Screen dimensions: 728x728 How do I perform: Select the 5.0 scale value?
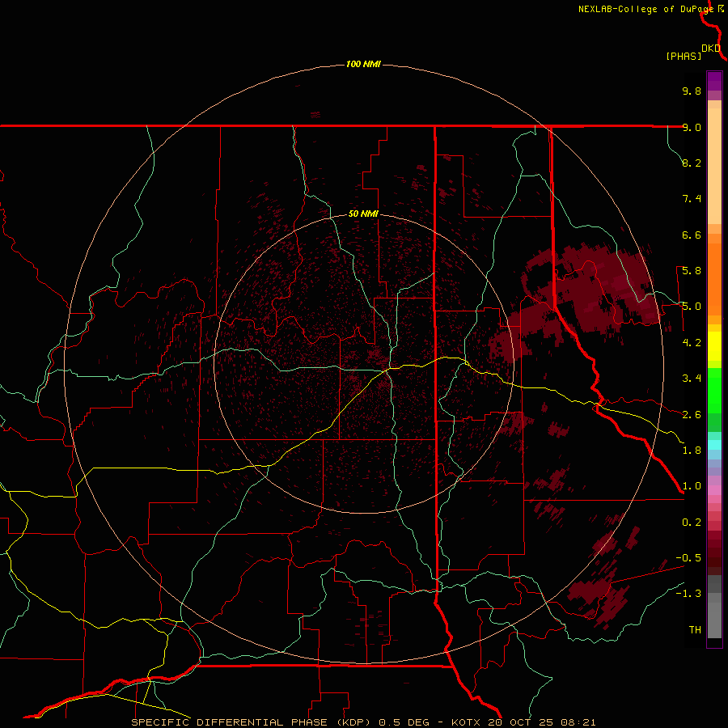click(x=692, y=307)
